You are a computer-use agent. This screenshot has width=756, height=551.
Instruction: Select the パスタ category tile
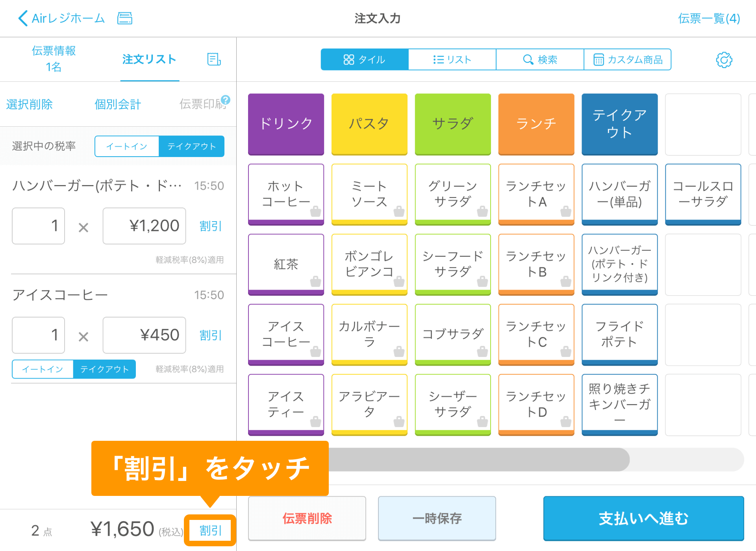[x=369, y=124]
